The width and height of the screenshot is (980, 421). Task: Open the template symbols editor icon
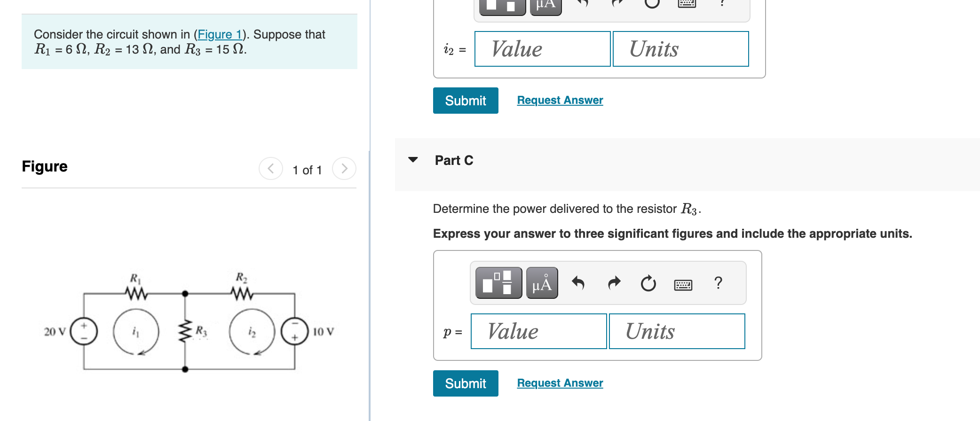pos(498,282)
